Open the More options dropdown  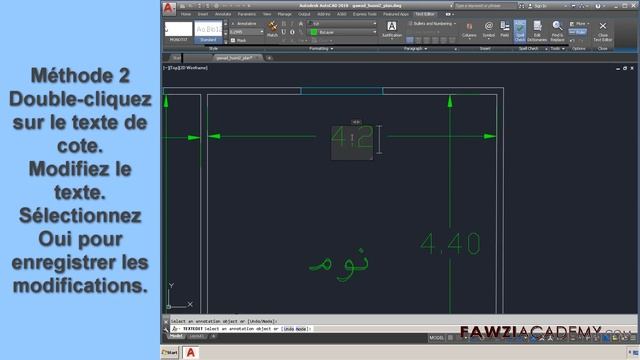click(x=580, y=24)
